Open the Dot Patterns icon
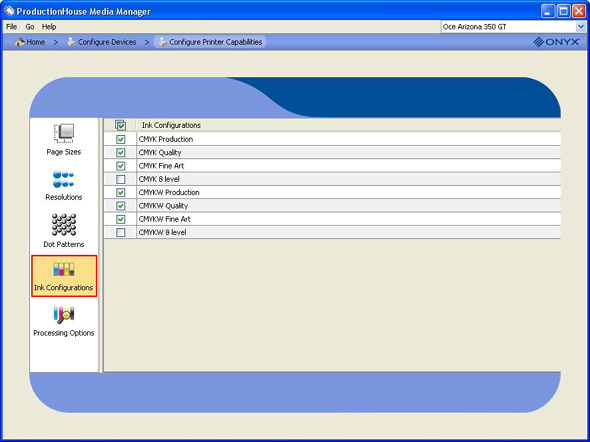590x442 pixels. (x=64, y=225)
